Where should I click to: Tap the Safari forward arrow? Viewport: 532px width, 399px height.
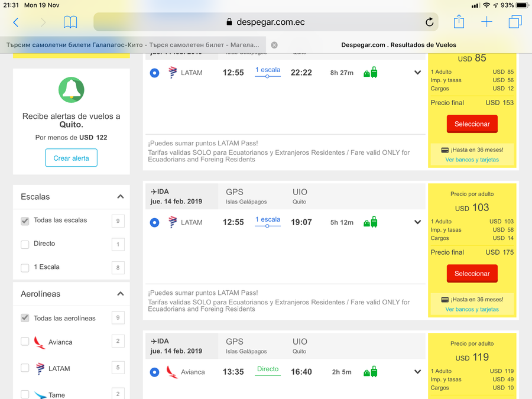43,22
